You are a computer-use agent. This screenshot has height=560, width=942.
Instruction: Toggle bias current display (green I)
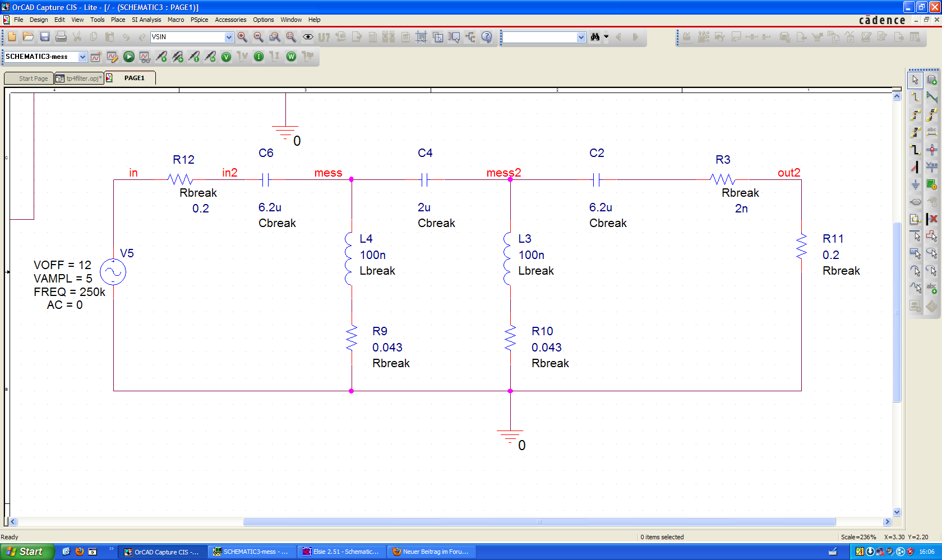258,57
